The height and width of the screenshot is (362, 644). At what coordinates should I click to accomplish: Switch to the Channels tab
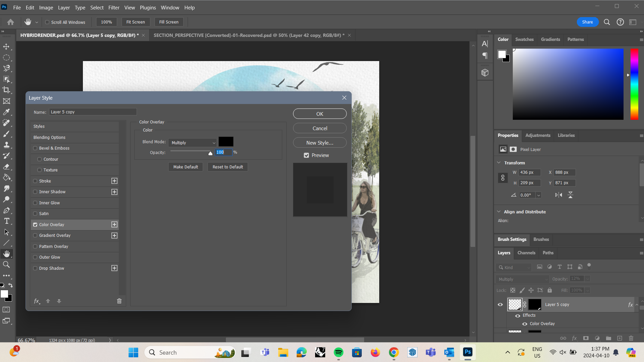(x=526, y=253)
